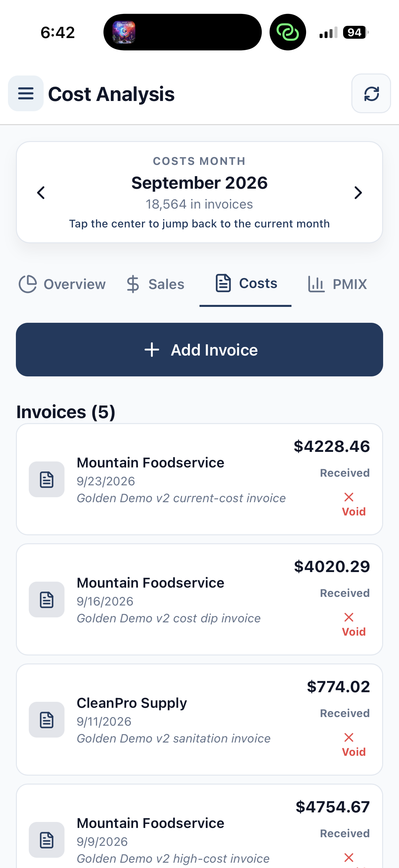
Task: Open document icon of $4228.46 invoice
Action: coord(46,479)
